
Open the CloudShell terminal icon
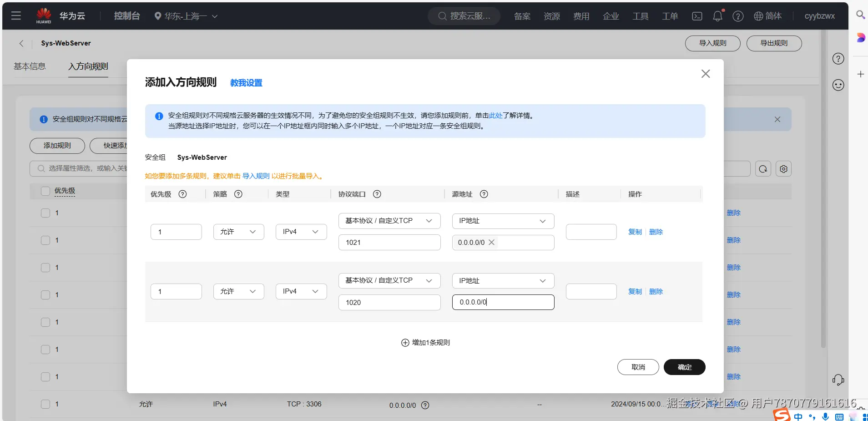click(x=697, y=16)
